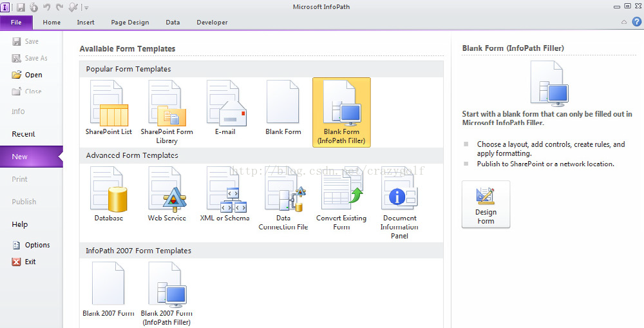This screenshot has width=644, height=328.
Task: Click the 'Popular Form Templates' heading
Action: 128,69
